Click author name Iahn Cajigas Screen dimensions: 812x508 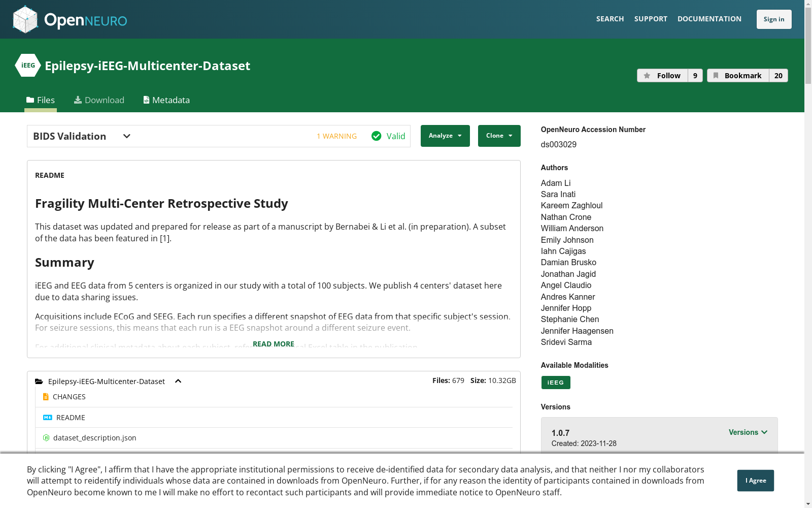(563, 251)
